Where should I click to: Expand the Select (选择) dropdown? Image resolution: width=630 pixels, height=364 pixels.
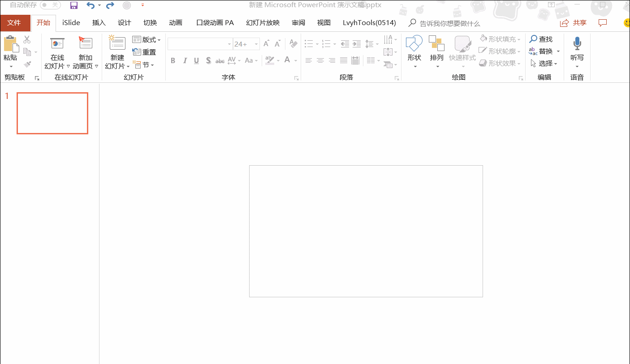[544, 64]
